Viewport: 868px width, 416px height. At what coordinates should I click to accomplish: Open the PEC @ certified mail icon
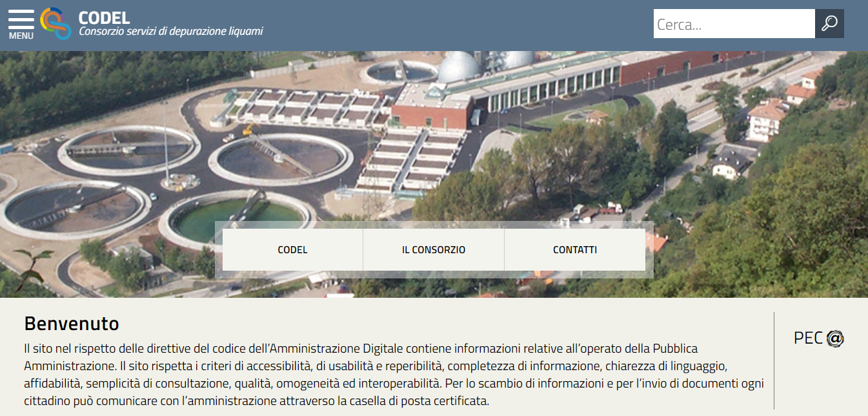(x=818, y=338)
